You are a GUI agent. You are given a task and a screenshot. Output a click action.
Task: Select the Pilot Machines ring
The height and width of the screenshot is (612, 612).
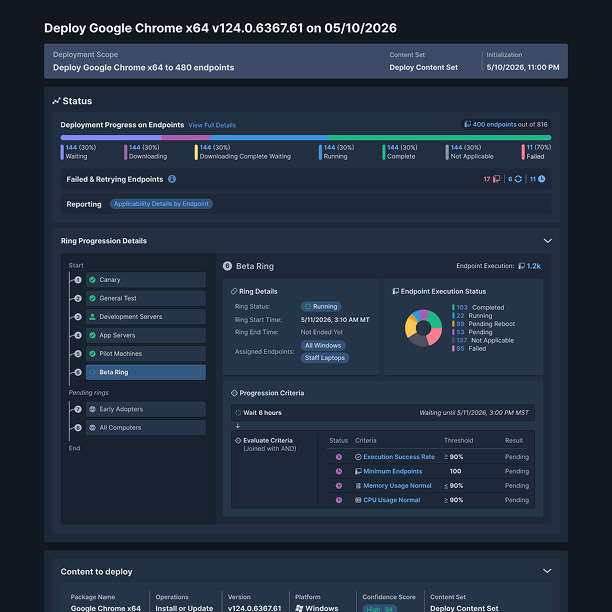146,354
